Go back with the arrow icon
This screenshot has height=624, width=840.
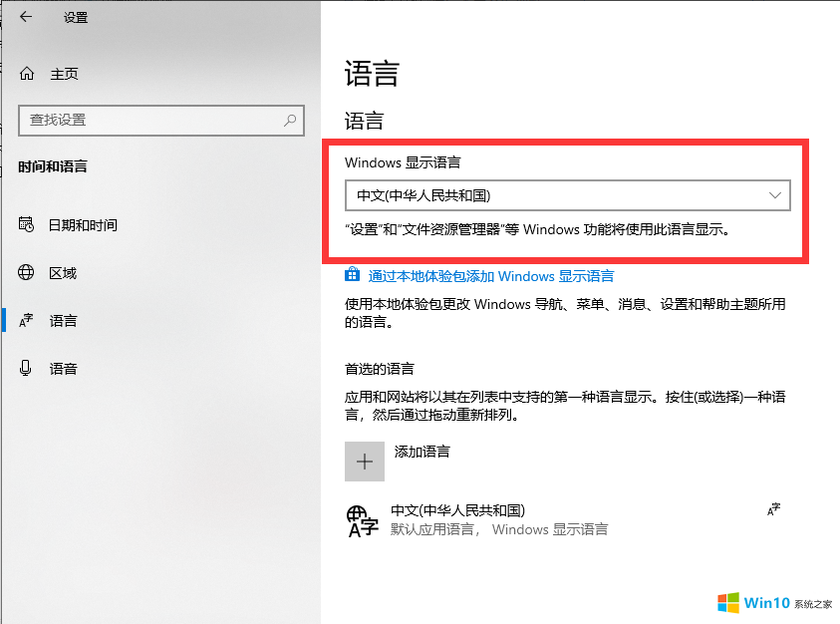pyautogui.click(x=26, y=17)
